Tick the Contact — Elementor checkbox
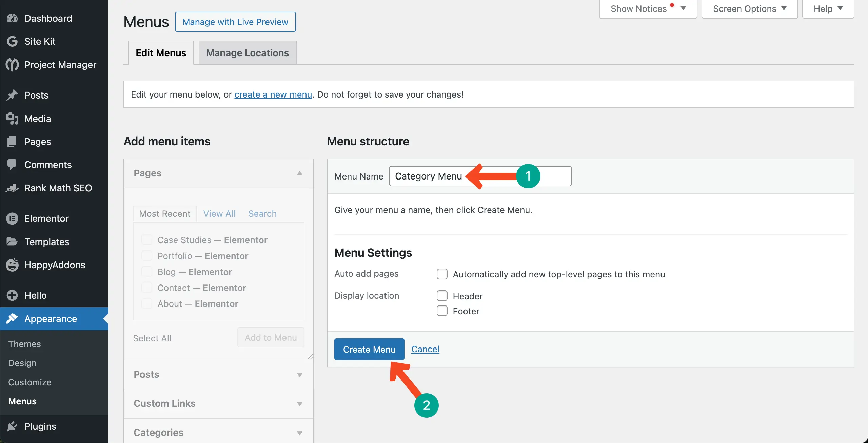868x443 pixels. pos(146,288)
